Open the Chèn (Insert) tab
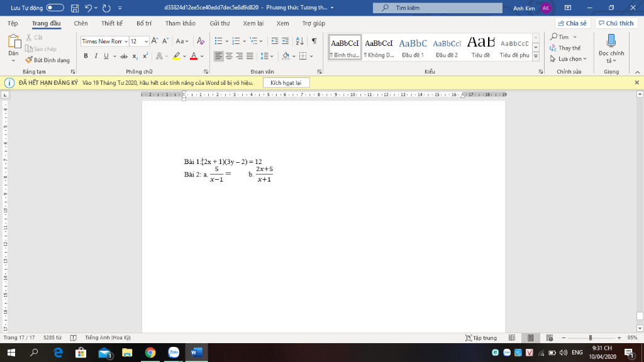 pyautogui.click(x=80, y=23)
